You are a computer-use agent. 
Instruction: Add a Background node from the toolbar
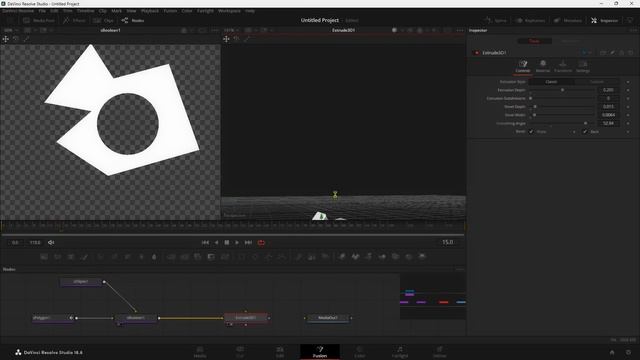tap(44, 257)
